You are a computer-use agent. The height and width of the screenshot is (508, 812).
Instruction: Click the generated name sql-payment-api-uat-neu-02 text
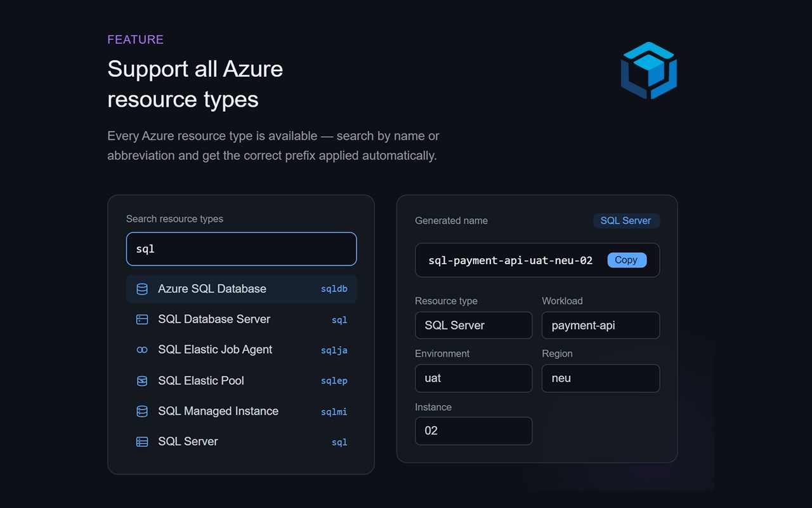point(510,260)
